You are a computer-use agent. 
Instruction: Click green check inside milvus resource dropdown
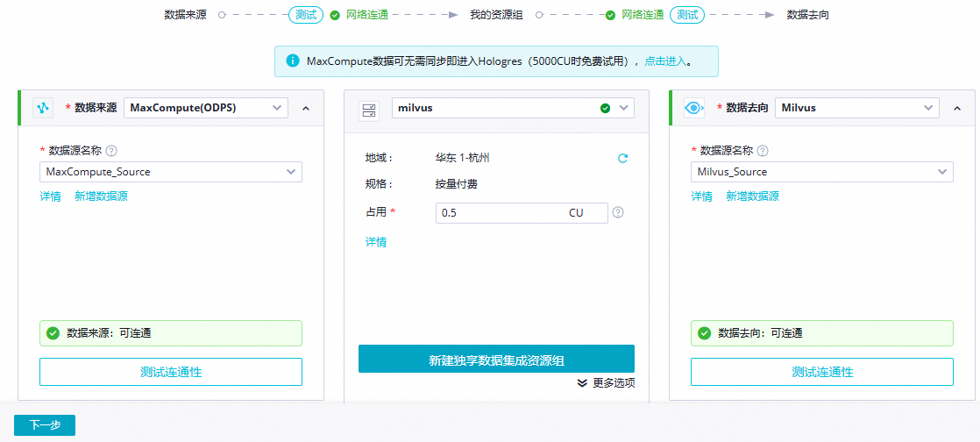click(x=605, y=108)
